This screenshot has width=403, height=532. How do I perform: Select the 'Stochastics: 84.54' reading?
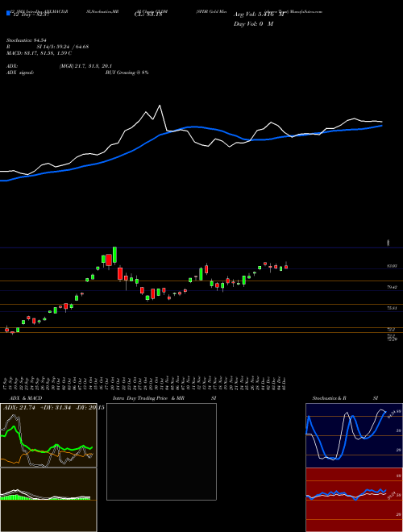pos(26,40)
